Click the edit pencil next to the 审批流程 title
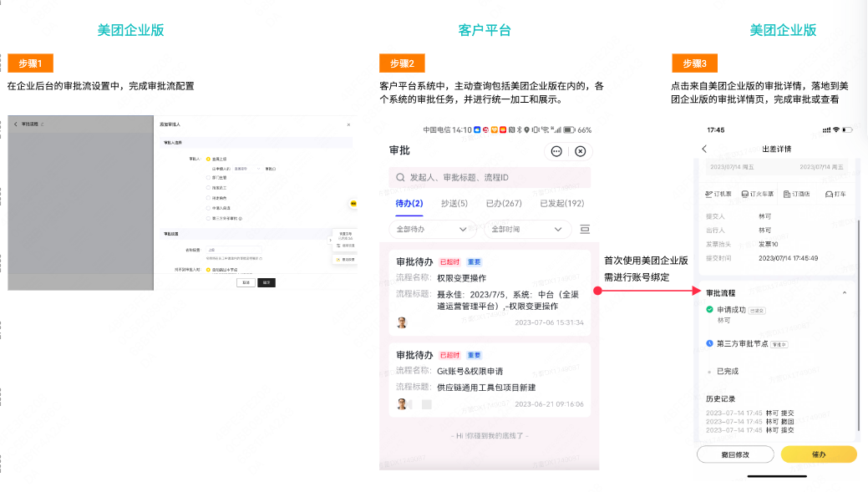 pyautogui.click(x=42, y=124)
